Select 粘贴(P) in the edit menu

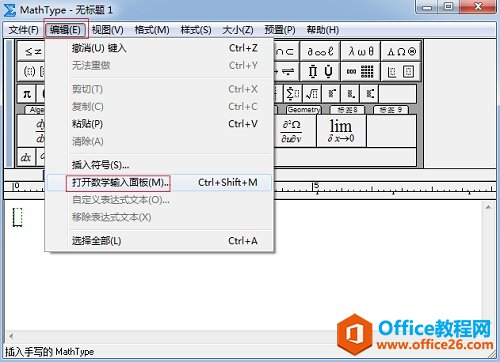pos(159,124)
